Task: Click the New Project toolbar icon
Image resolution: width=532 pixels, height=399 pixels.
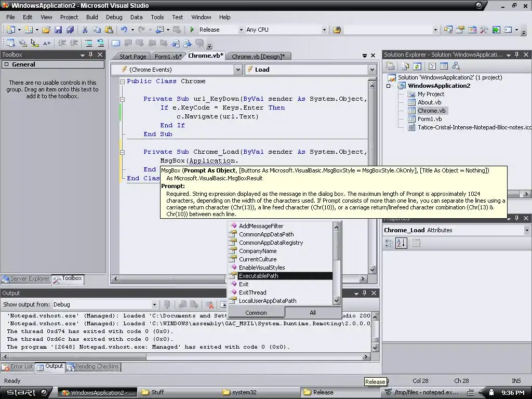Action: 10,30
